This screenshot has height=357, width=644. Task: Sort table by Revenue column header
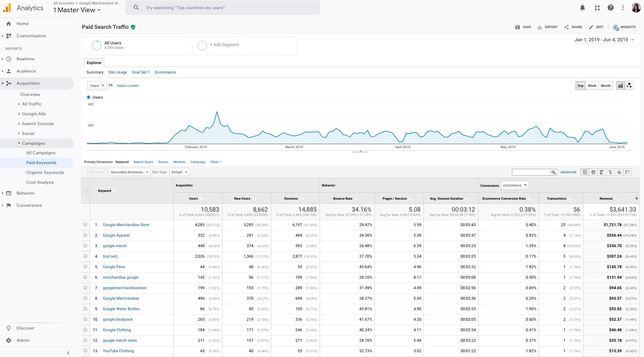[x=606, y=199]
